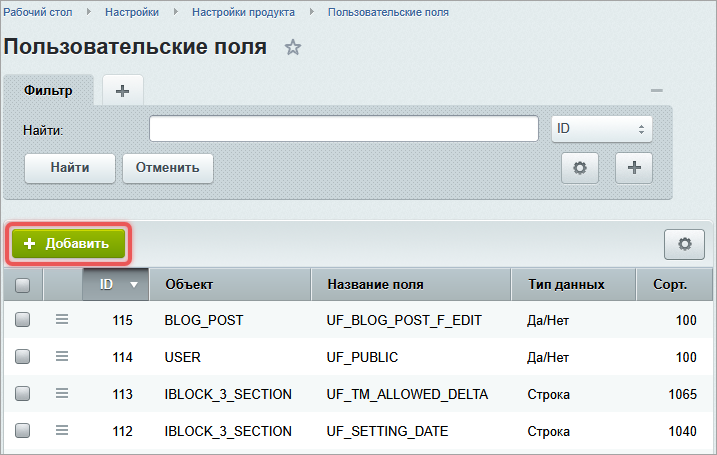Collapse the filter panel with minus icon

click(657, 91)
